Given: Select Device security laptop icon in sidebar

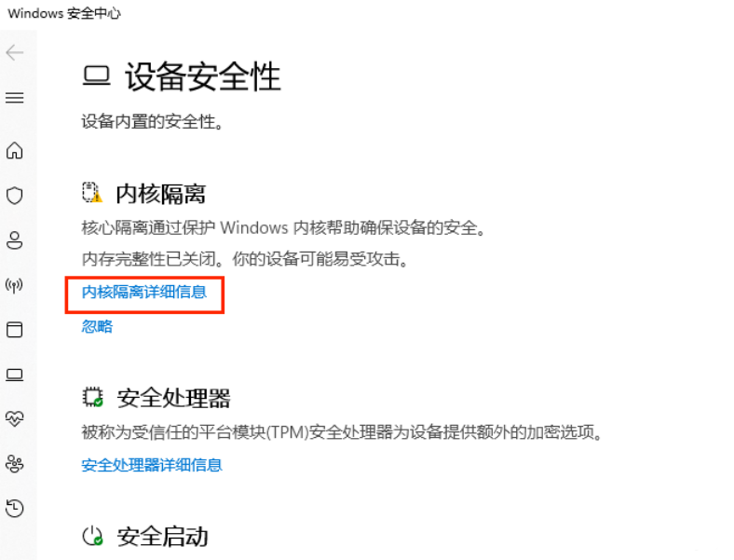Looking at the screenshot, I should [15, 375].
